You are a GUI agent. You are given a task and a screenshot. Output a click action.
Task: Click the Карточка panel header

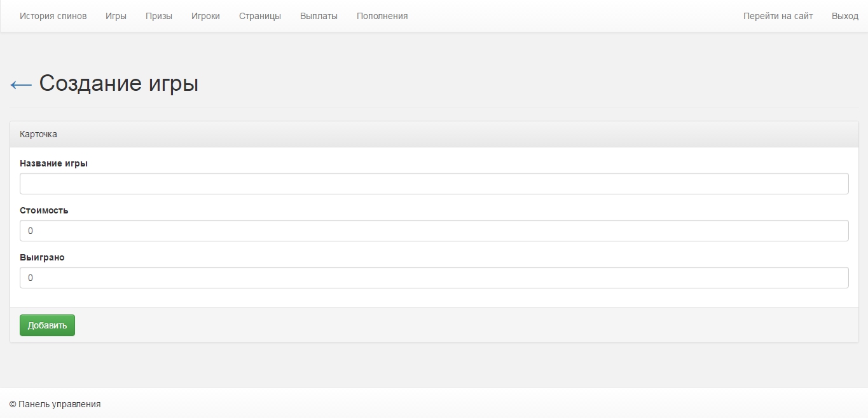38,134
